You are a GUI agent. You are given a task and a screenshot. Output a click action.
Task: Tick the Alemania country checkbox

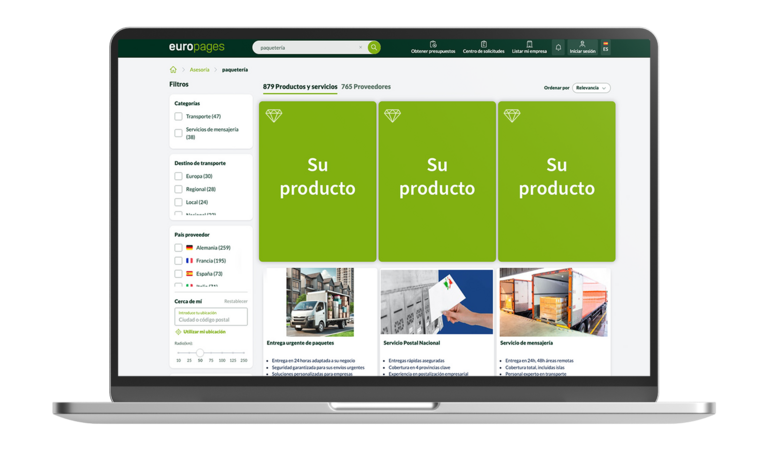[179, 247]
